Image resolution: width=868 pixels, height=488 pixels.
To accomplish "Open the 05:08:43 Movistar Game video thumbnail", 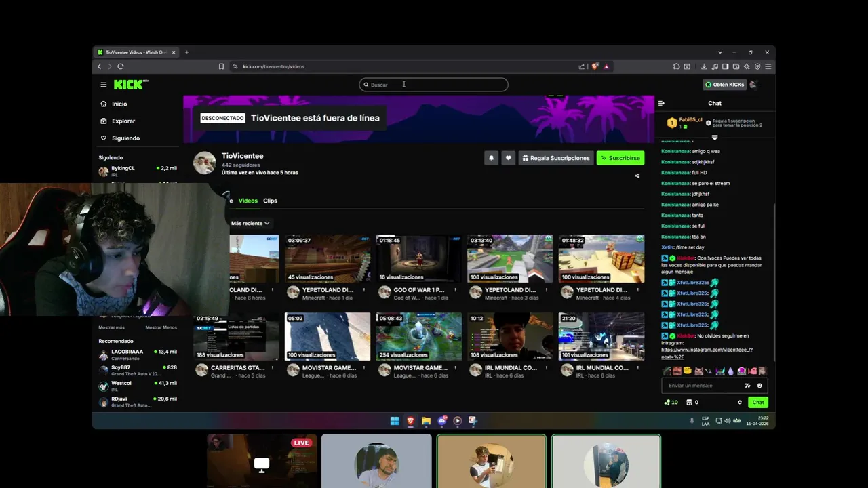I will [419, 337].
